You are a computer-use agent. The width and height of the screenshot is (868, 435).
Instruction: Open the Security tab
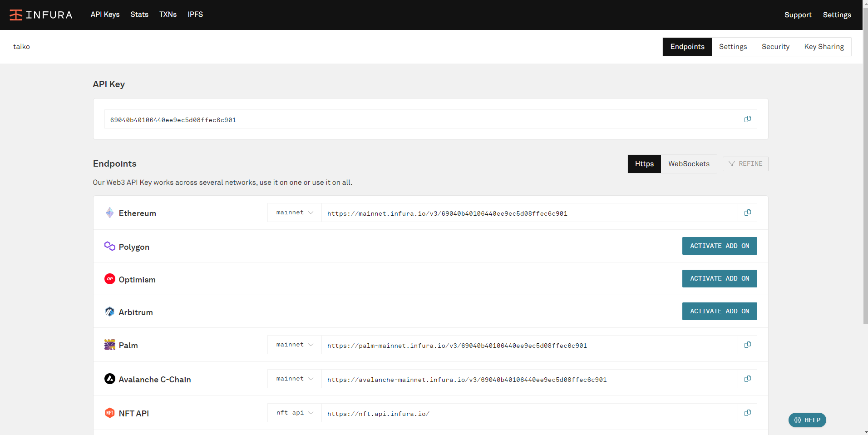pyautogui.click(x=775, y=47)
